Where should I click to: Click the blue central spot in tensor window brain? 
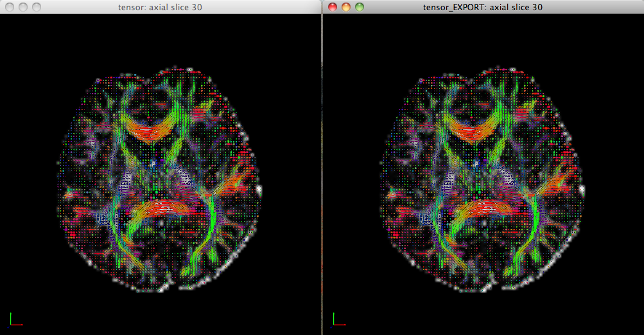tap(153, 165)
